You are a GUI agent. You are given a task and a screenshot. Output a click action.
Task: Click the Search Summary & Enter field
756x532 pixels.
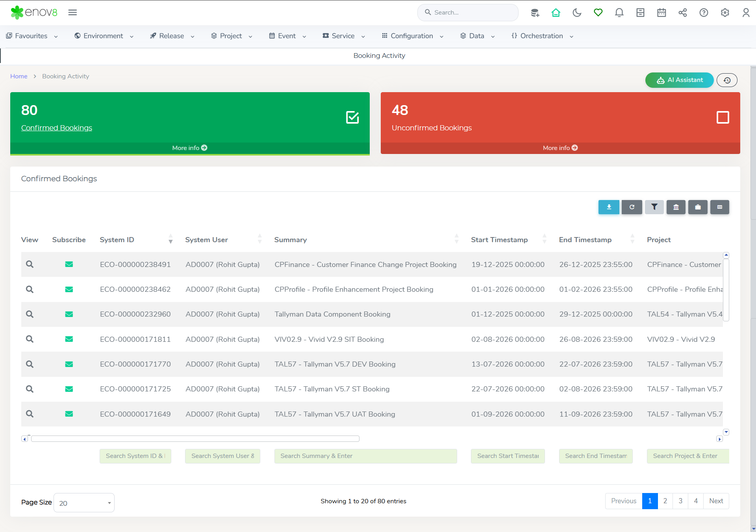pos(365,456)
